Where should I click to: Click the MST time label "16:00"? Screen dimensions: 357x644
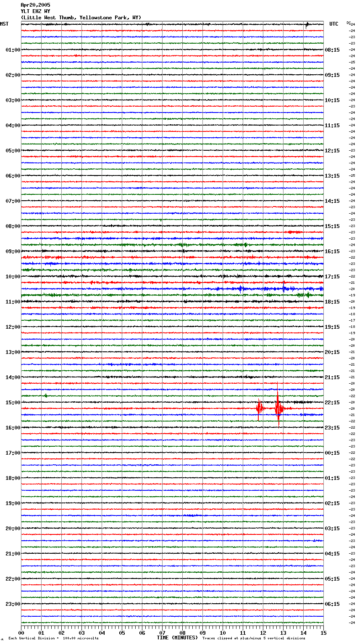coord(13,428)
